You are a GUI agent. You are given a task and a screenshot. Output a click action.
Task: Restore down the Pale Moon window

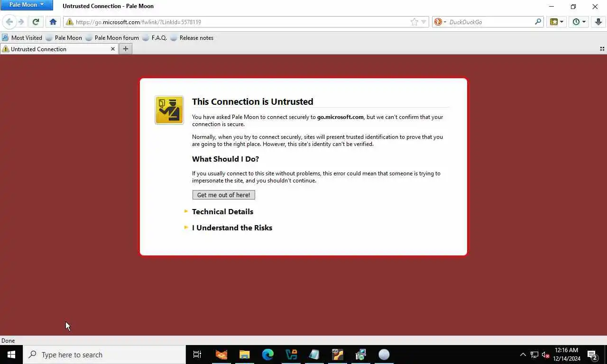click(573, 6)
